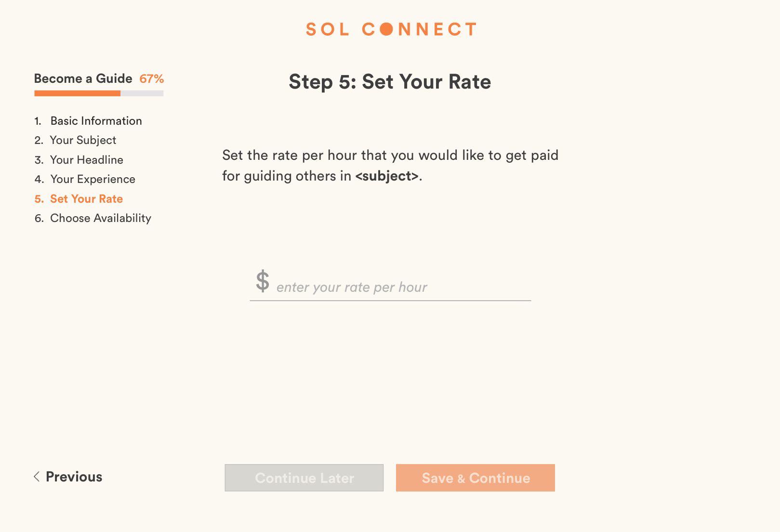Screen dimensions: 780x532
Task: Select the Your Experience step
Action: point(93,179)
